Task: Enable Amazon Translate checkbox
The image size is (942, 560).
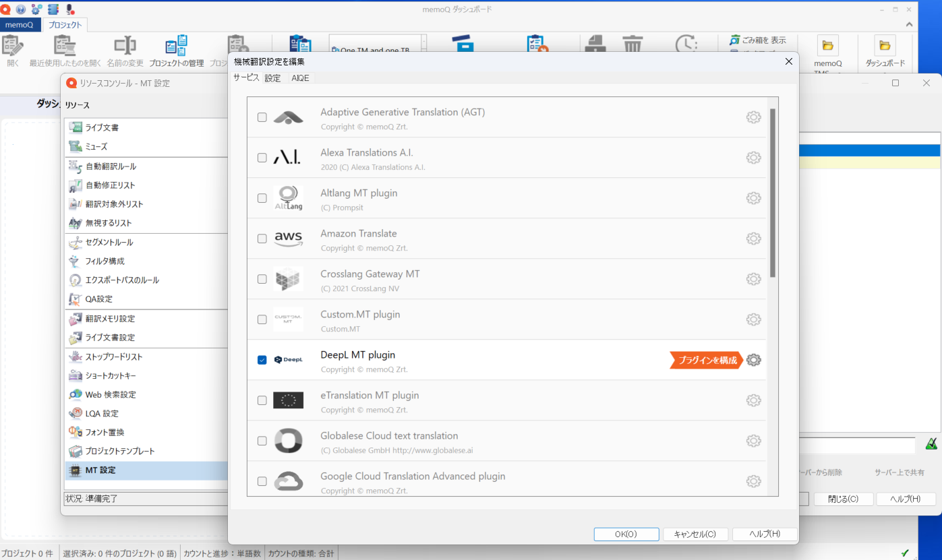Action: [262, 239]
